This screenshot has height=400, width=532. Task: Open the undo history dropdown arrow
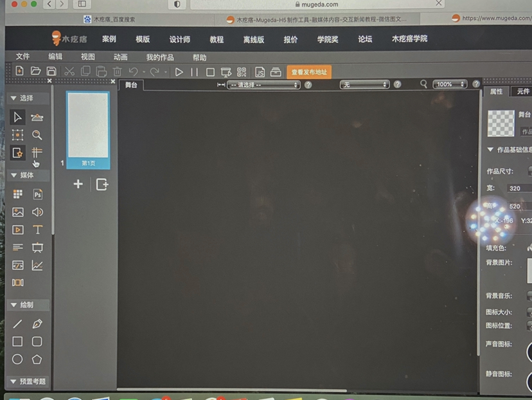point(144,72)
